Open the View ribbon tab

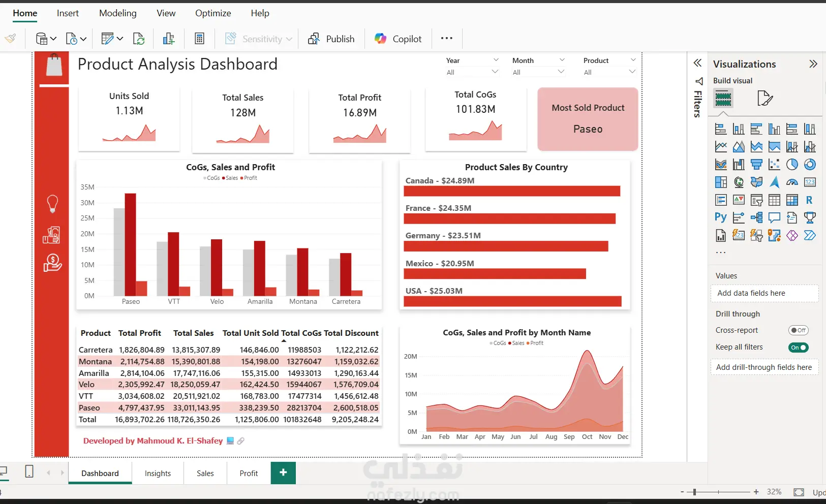click(x=166, y=13)
